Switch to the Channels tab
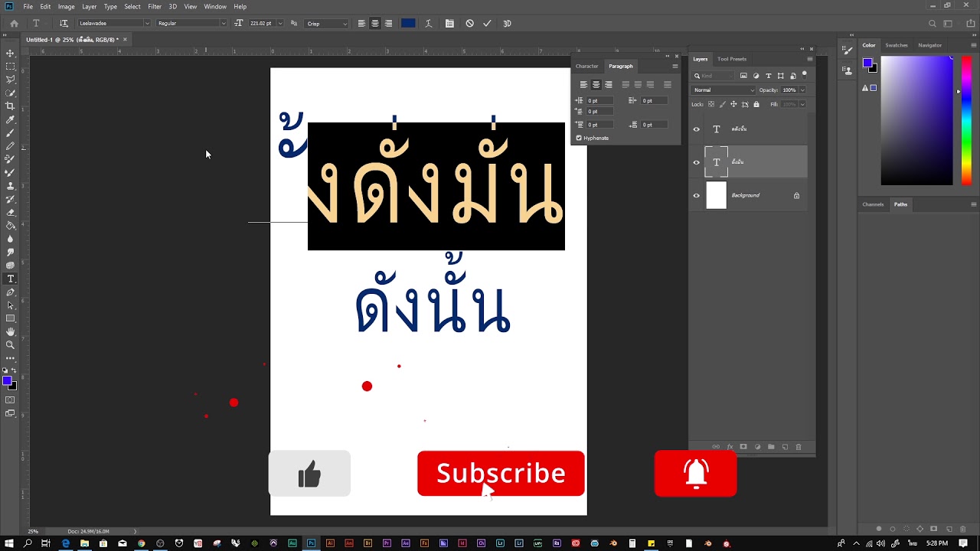This screenshot has height=551, width=980. click(873, 204)
